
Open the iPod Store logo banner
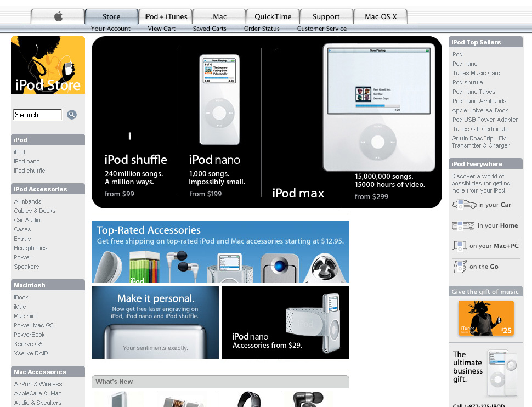click(x=48, y=65)
